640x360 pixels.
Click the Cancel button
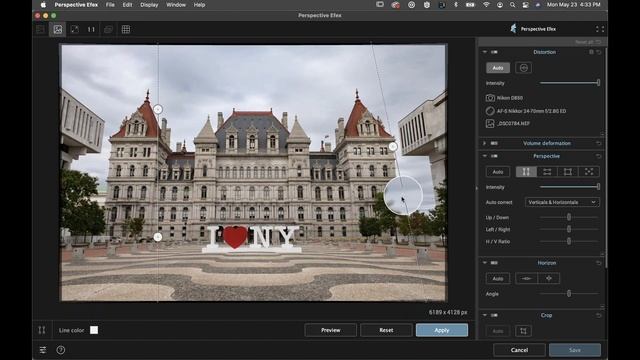pos(519,350)
